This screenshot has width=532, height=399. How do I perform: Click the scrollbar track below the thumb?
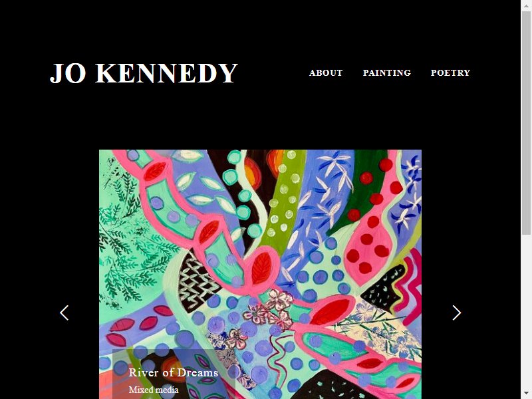[x=526, y=311]
